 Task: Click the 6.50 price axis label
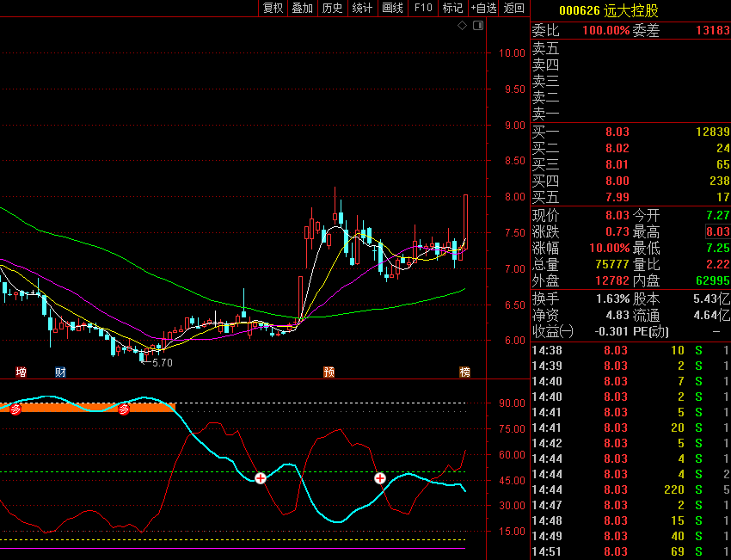[x=514, y=305]
